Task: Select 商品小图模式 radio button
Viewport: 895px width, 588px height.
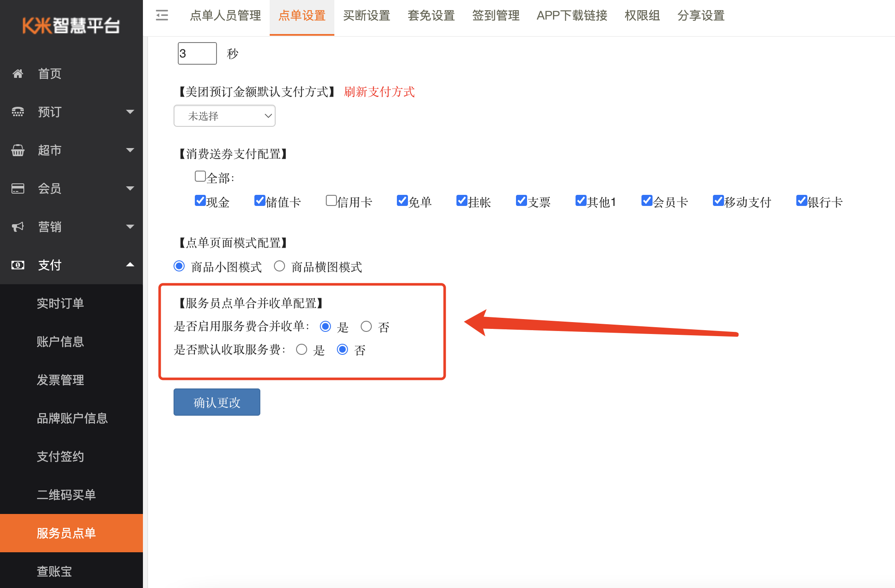Action: pos(179,266)
